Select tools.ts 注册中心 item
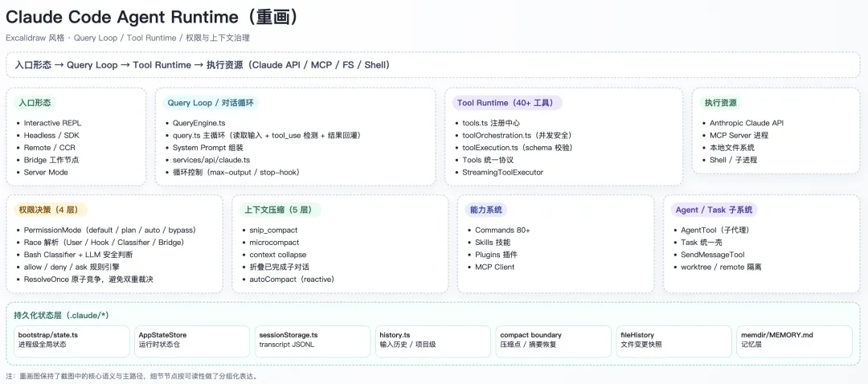The image size is (868, 384). tap(491, 123)
